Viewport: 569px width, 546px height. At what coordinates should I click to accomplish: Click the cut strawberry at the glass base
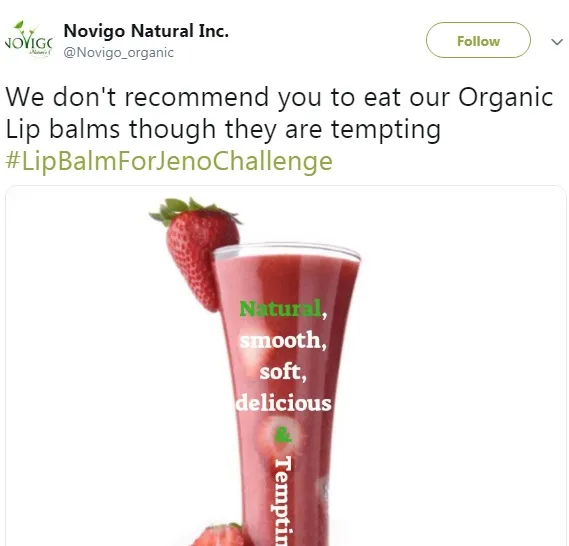click(222, 535)
